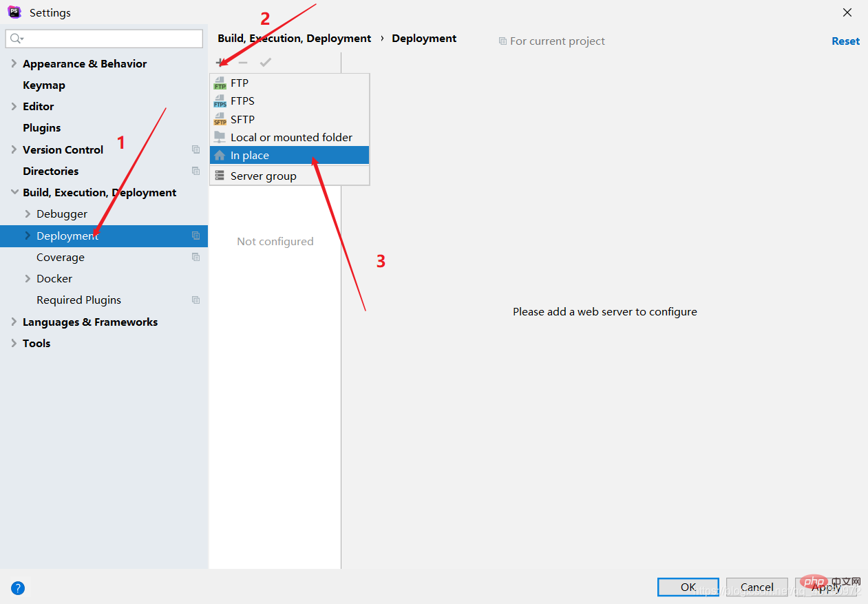Click the In place home icon
Viewport: 868px width, 604px height.
[220, 156]
